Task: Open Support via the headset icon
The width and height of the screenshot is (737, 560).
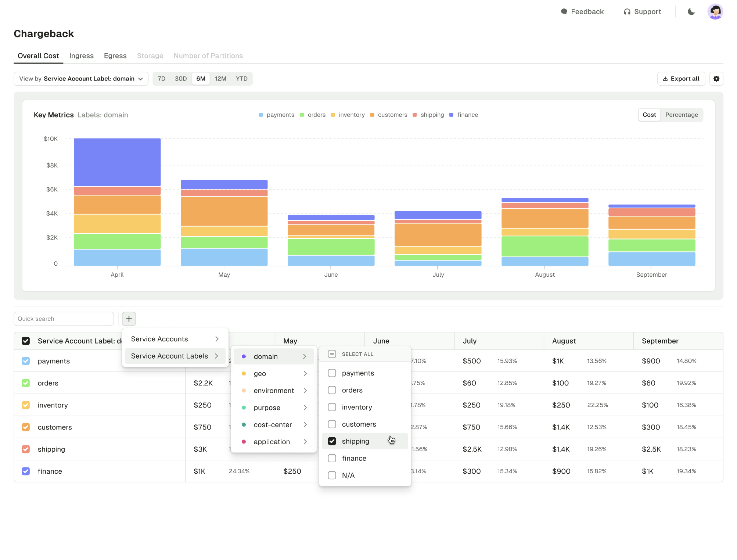Action: [627, 11]
